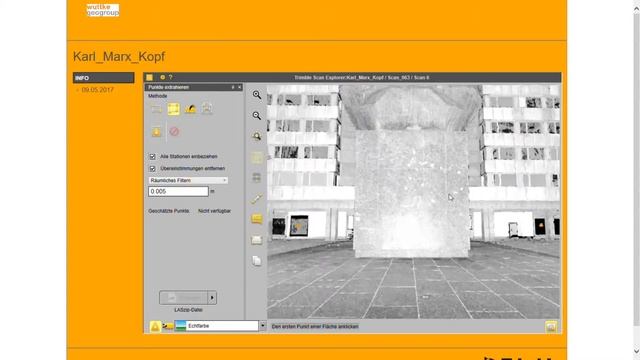The width and height of the screenshot is (640, 360).
Task: Select the surface extraction method icon
Action: [x=190, y=109]
